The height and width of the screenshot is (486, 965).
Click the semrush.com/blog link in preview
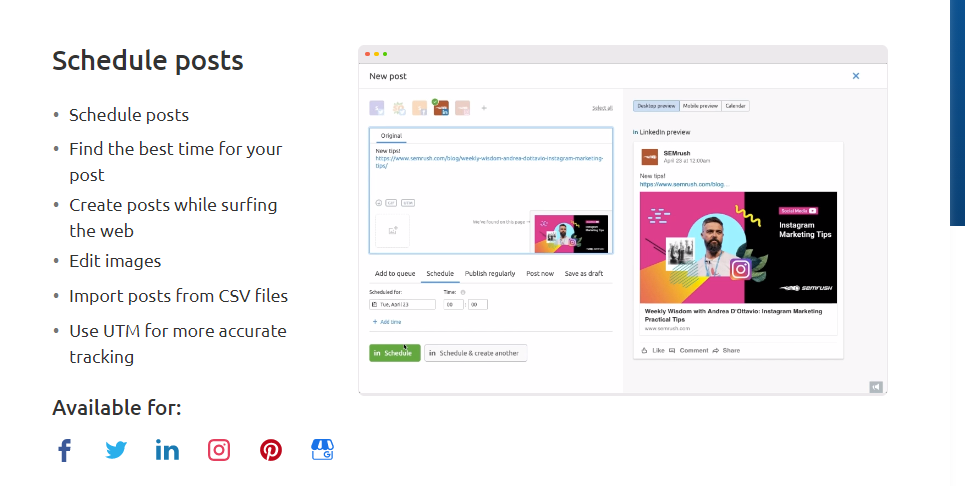click(684, 184)
